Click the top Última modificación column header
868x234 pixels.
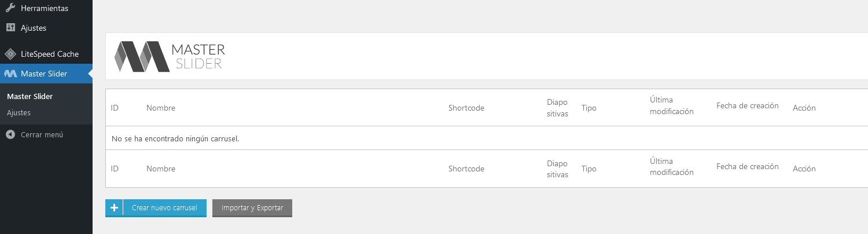pos(671,105)
